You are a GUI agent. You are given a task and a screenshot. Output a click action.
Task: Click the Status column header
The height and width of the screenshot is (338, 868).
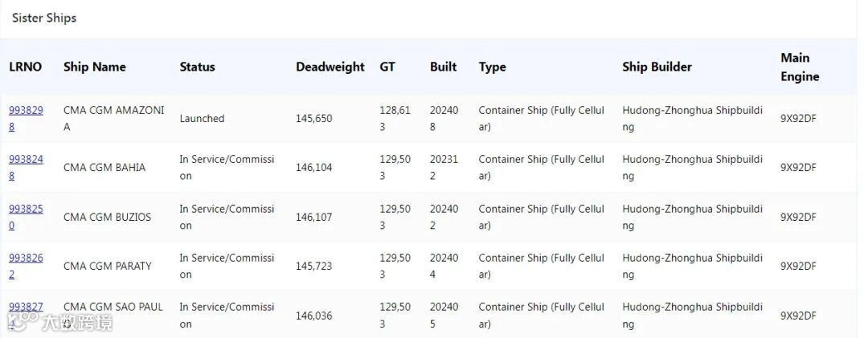tap(197, 67)
